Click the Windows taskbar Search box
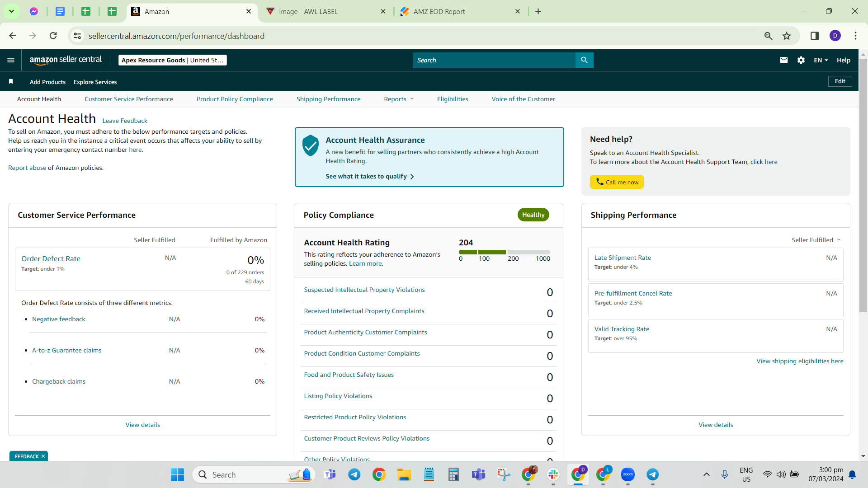The height and width of the screenshot is (488, 868). [254, 474]
